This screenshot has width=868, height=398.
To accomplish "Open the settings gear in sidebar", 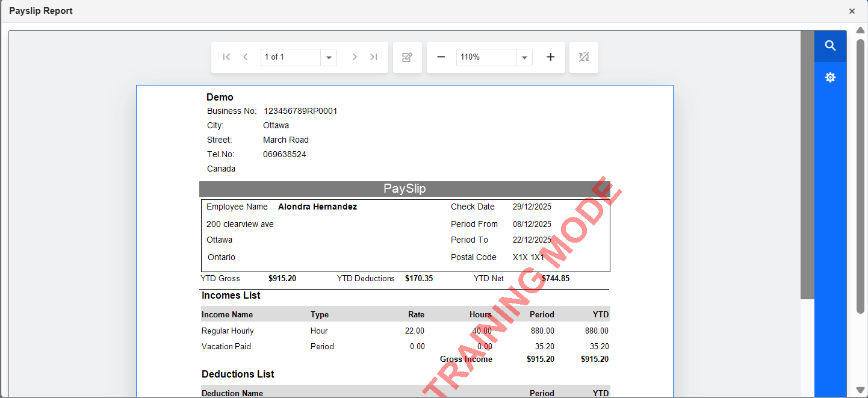I will pyautogui.click(x=830, y=77).
